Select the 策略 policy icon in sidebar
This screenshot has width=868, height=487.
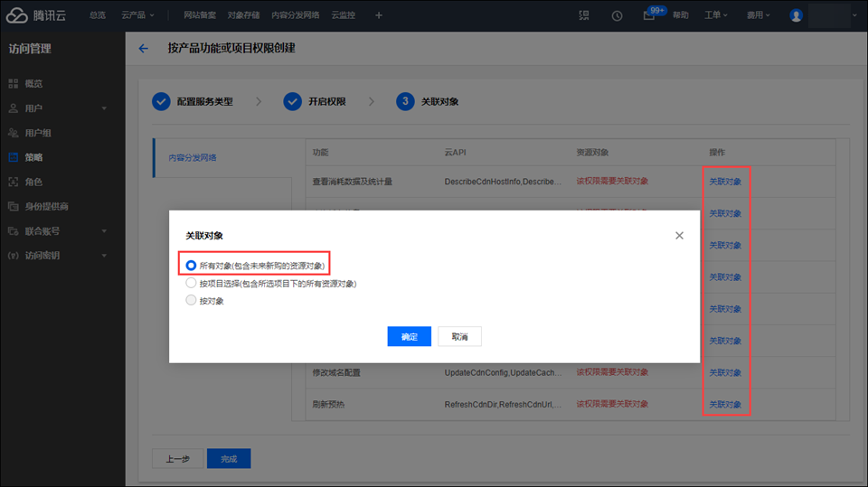click(14, 157)
